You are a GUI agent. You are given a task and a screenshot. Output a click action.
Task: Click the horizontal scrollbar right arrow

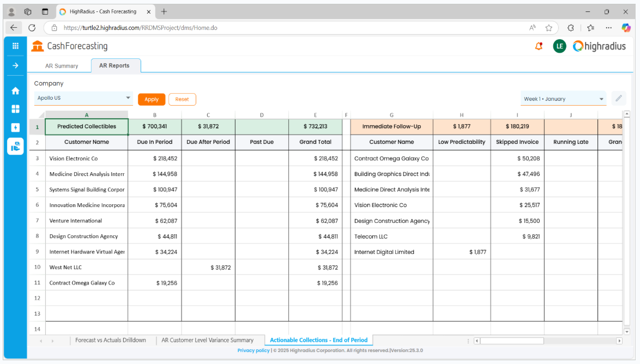[x=619, y=341]
